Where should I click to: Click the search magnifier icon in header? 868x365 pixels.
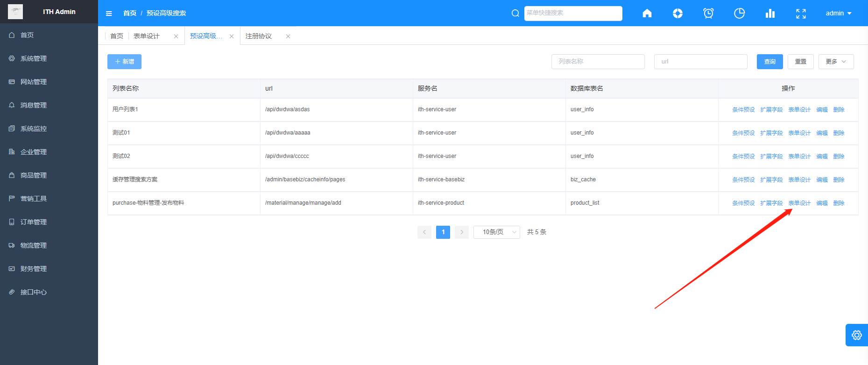click(515, 13)
